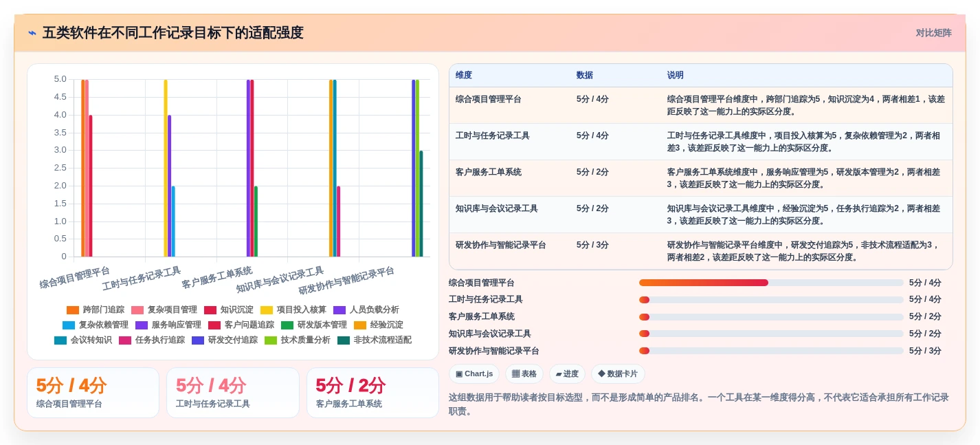
Task: Click the 对比矩阵 label in header
Action: (933, 33)
